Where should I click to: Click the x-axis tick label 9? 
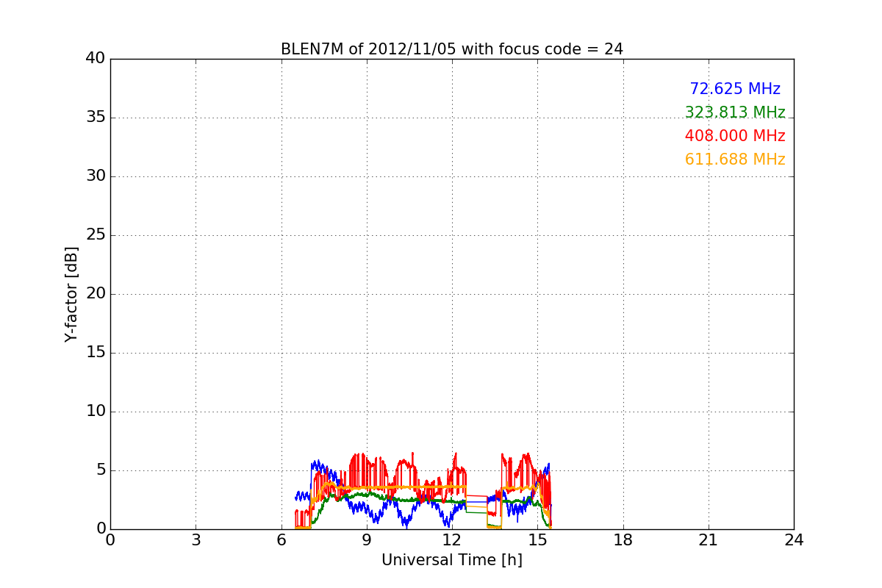367,540
